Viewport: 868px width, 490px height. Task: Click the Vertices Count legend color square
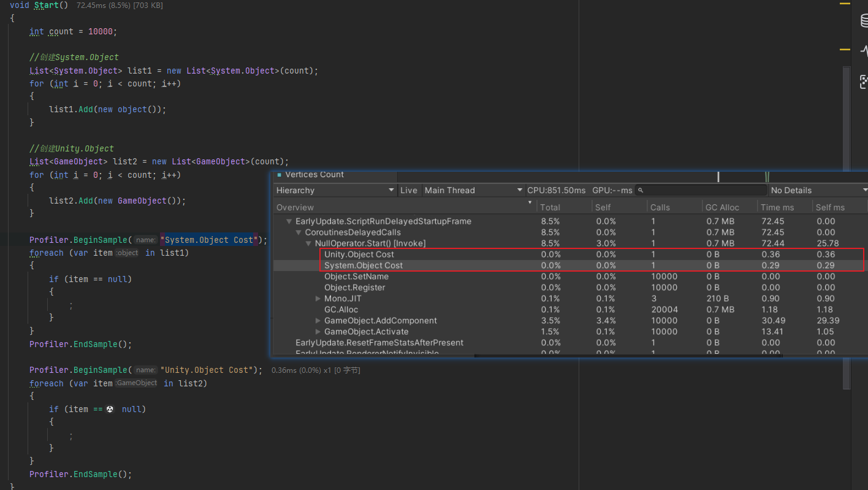click(280, 175)
